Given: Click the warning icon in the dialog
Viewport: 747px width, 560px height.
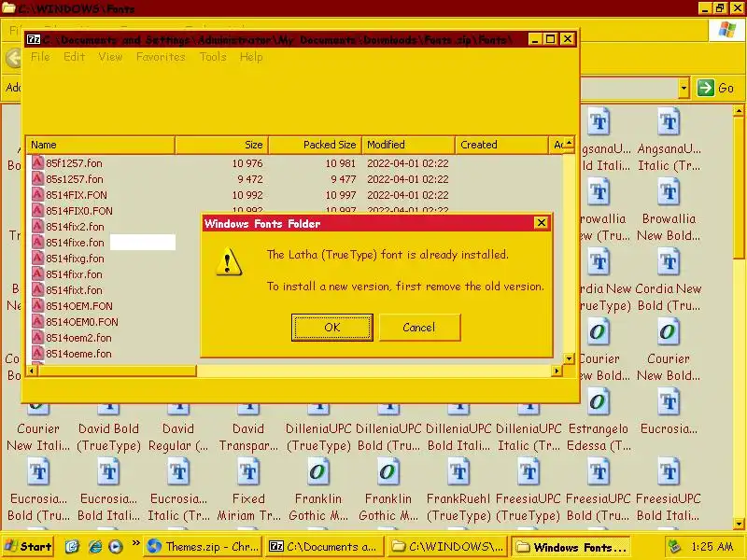Looking at the screenshot, I should [x=228, y=262].
